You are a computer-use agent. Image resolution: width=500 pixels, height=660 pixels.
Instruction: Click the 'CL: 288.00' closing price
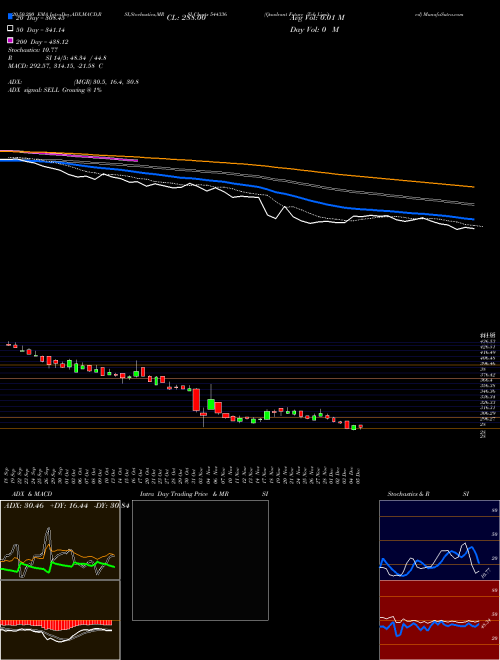click(186, 18)
